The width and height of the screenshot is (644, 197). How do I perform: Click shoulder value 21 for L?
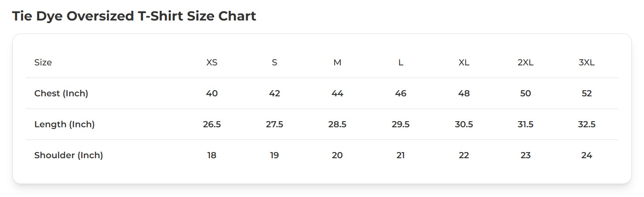coord(401,155)
